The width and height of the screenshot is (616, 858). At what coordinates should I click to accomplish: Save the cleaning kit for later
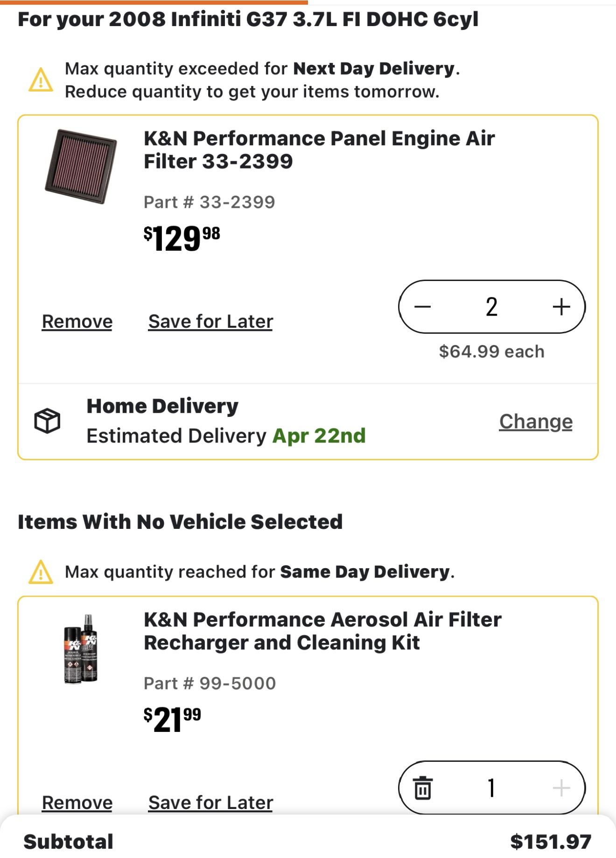click(210, 802)
